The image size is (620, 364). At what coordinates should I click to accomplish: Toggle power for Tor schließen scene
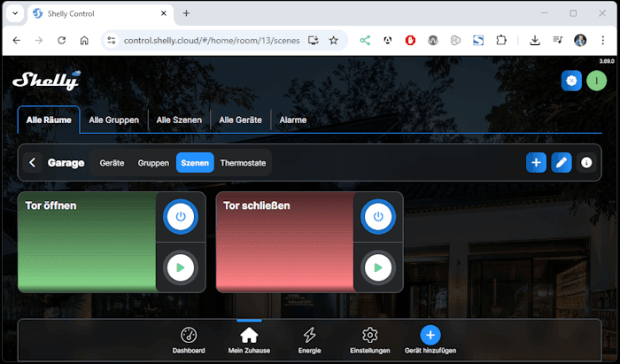(378, 217)
